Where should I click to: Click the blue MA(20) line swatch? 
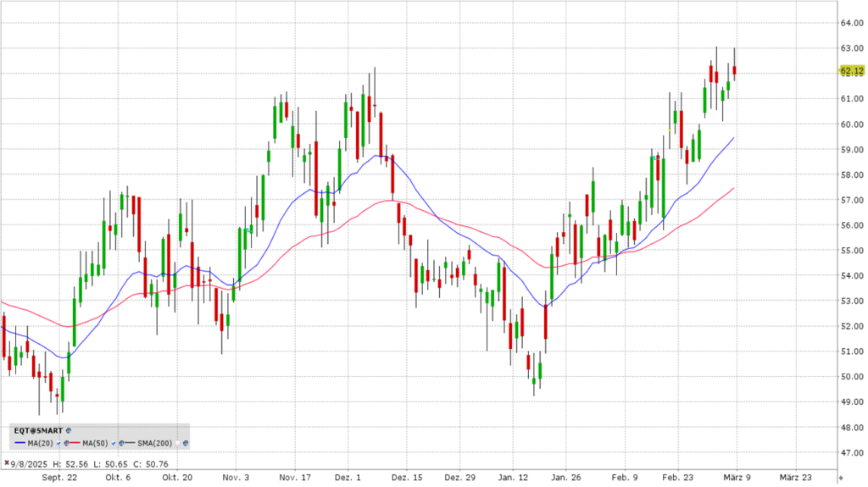[x=20, y=443]
